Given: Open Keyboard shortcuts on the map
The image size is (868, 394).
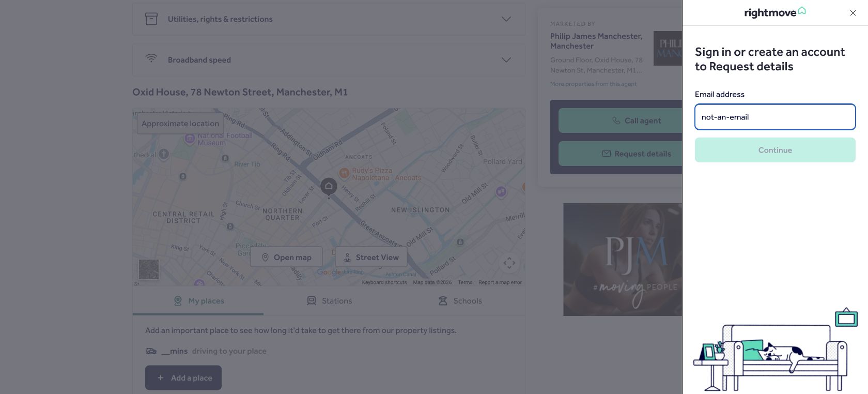Looking at the screenshot, I should (384, 282).
